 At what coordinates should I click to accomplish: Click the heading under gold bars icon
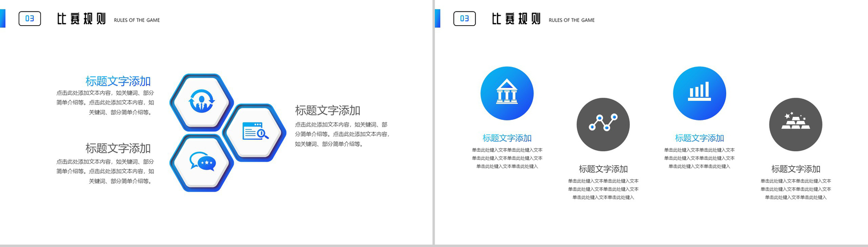795,169
